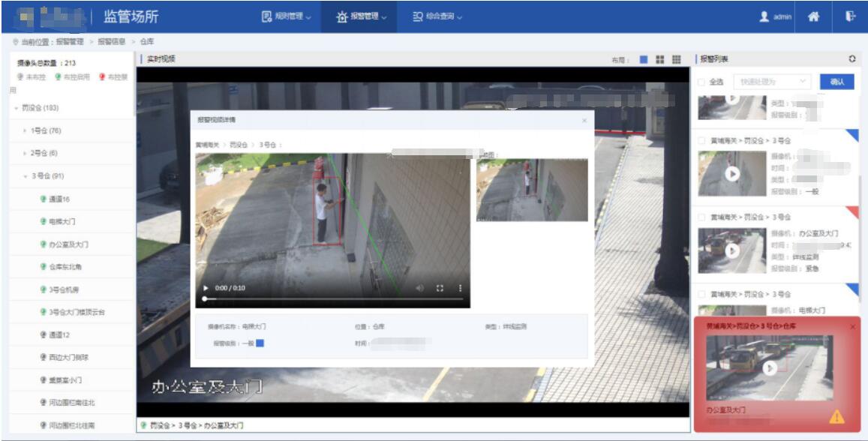Switch to four-grid video layout
This screenshot has width=868, height=441.
click(x=660, y=59)
